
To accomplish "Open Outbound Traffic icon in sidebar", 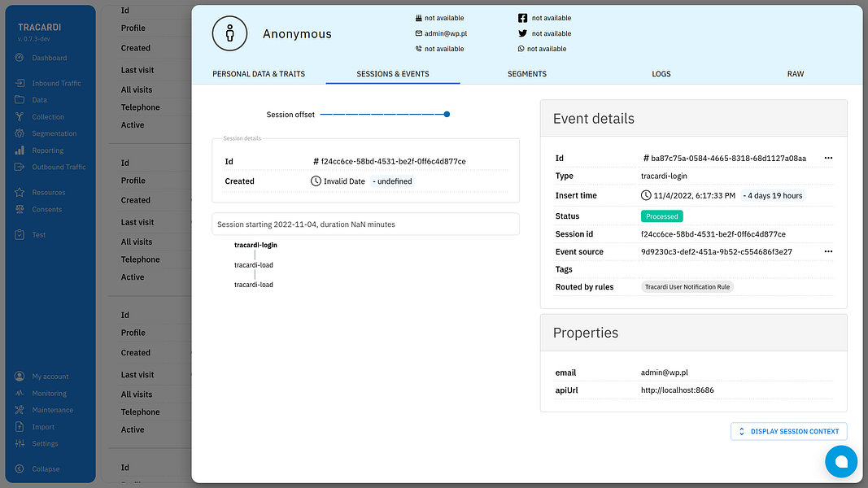I will coord(20,167).
